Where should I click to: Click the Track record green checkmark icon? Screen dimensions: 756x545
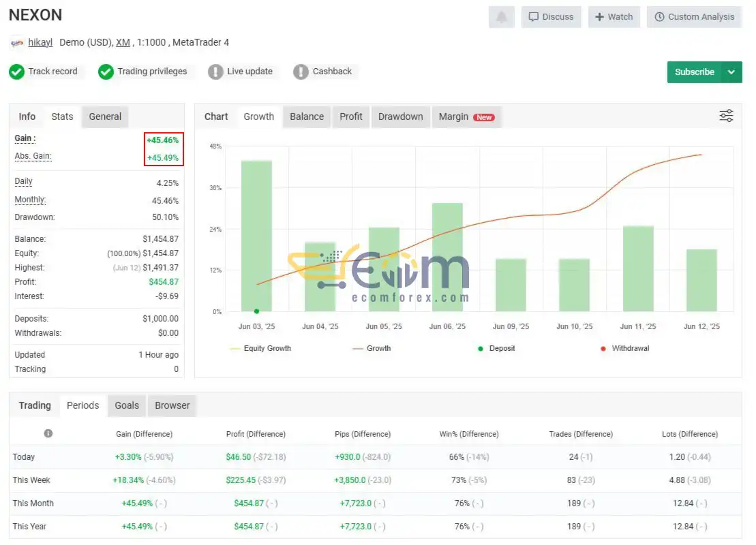point(16,72)
